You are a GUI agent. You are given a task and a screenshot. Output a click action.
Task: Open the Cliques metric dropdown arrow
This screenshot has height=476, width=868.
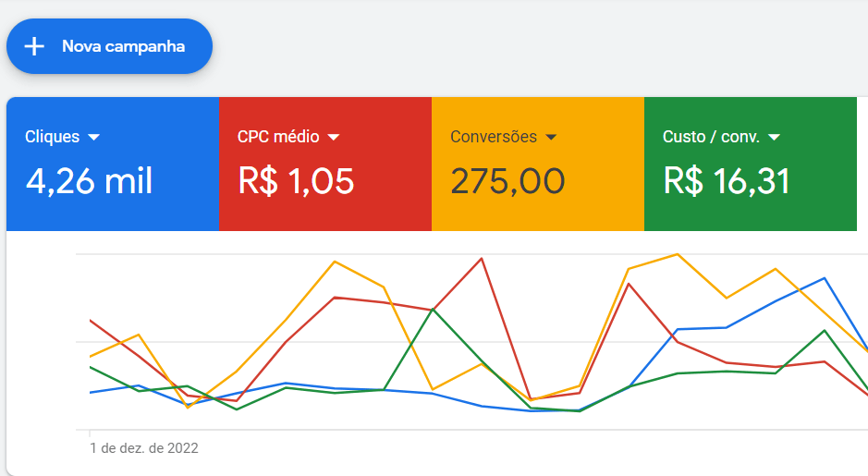tap(93, 137)
